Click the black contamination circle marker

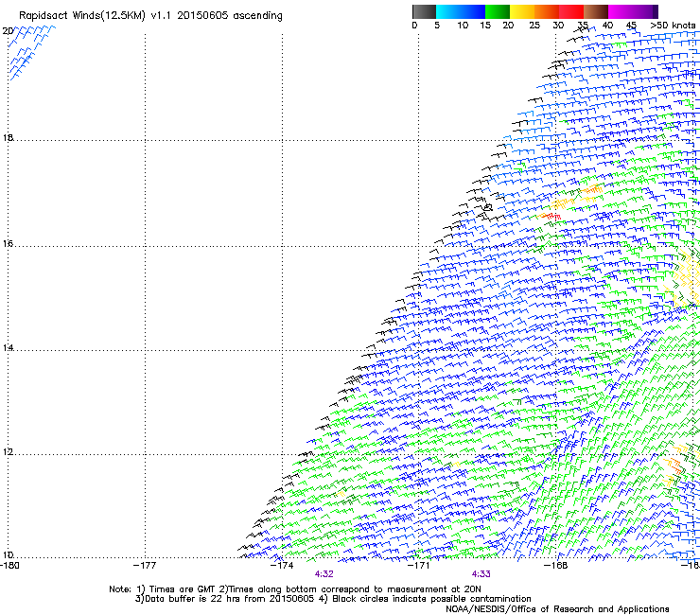click(488, 207)
